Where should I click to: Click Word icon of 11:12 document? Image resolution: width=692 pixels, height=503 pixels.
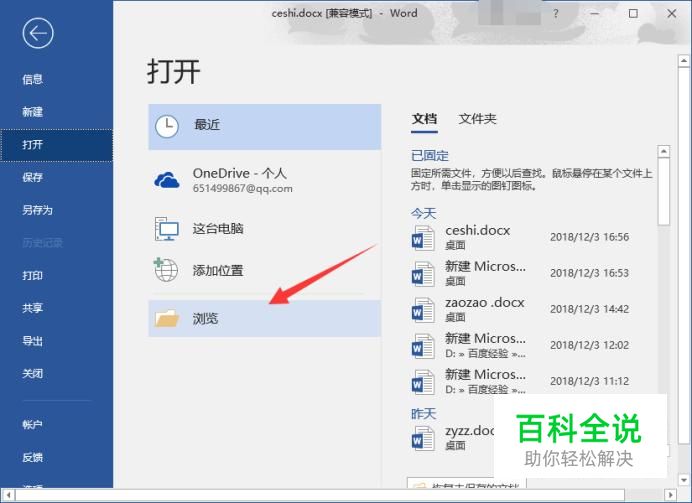(423, 382)
